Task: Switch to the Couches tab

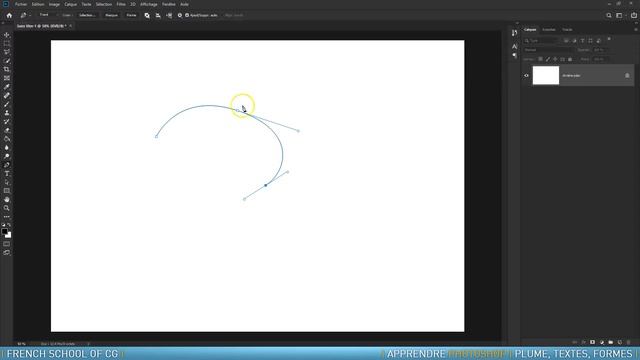Action: click(x=549, y=29)
